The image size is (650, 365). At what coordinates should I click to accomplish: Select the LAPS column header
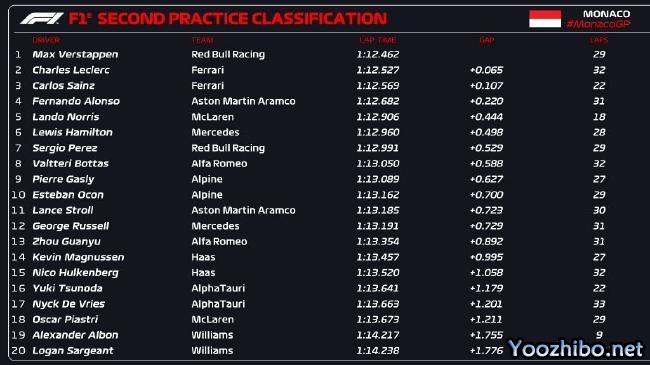tap(599, 40)
